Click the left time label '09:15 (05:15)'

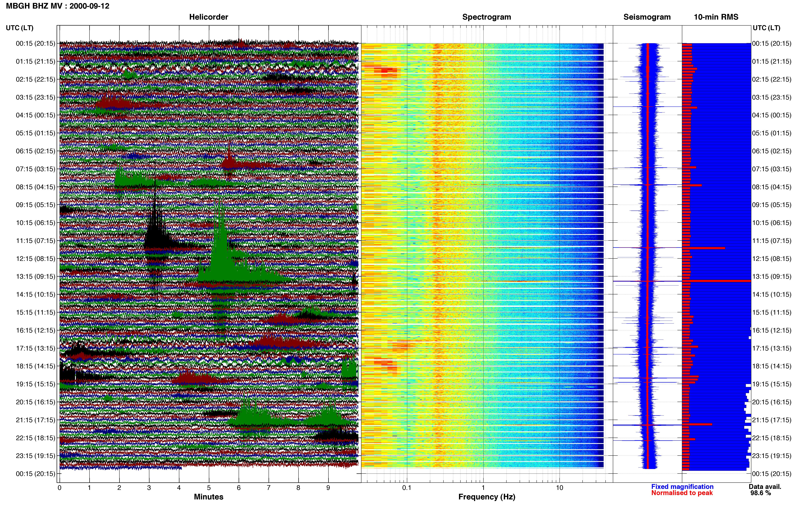[x=36, y=205]
